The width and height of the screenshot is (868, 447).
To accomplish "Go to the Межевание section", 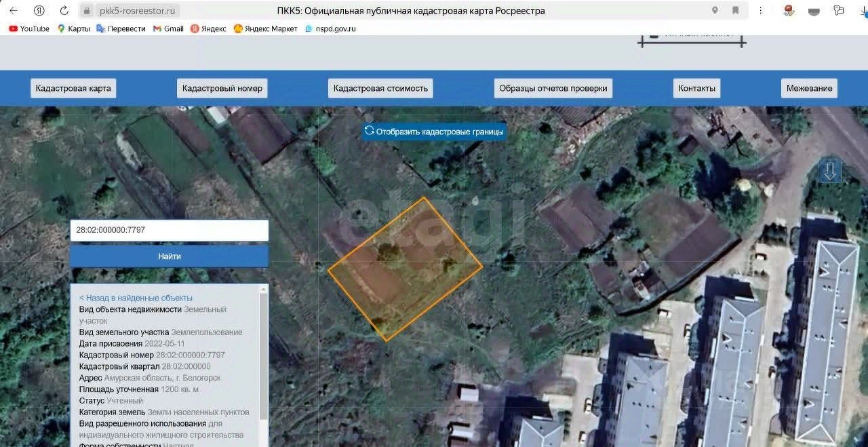I will click(809, 88).
